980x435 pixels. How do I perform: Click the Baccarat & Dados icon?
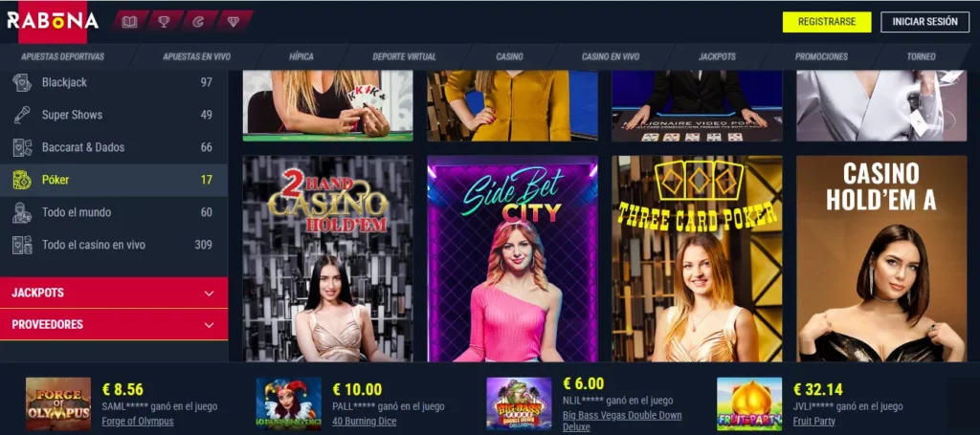click(22, 147)
